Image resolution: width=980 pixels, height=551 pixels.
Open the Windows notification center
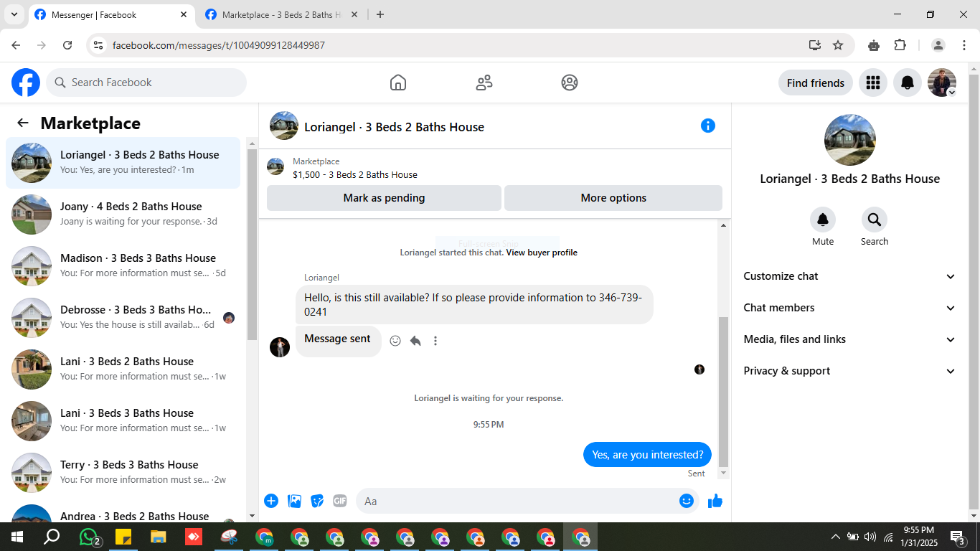click(958, 537)
